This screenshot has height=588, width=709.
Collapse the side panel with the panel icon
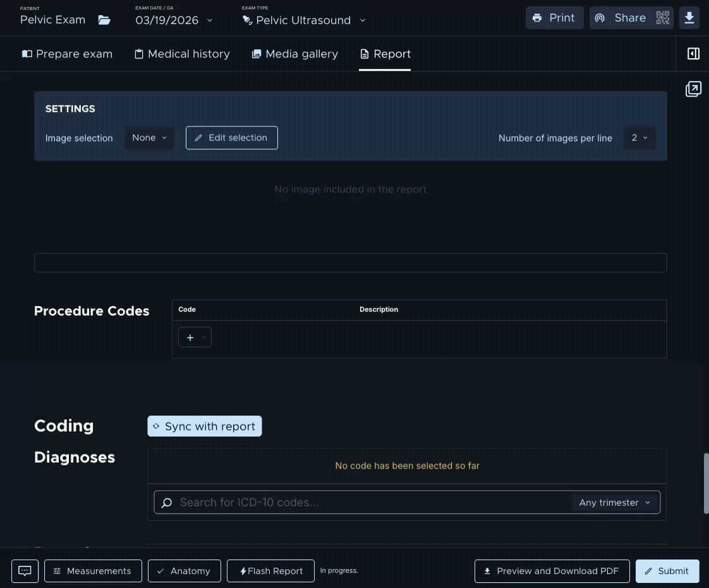tap(693, 53)
